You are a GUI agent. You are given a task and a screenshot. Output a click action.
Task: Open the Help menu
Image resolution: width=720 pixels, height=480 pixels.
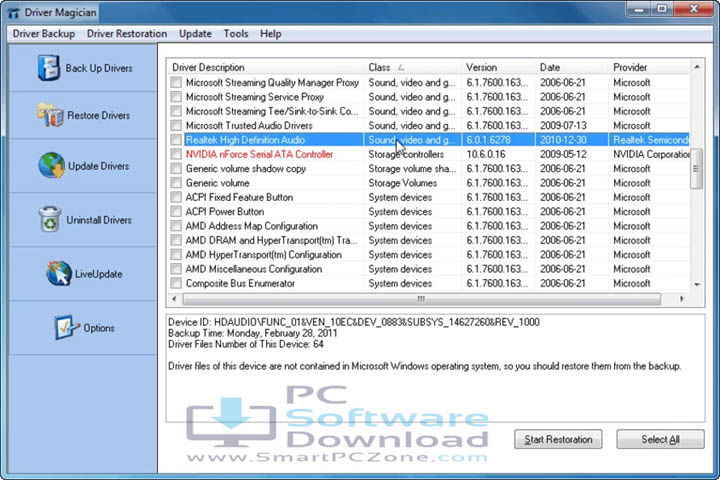270,34
